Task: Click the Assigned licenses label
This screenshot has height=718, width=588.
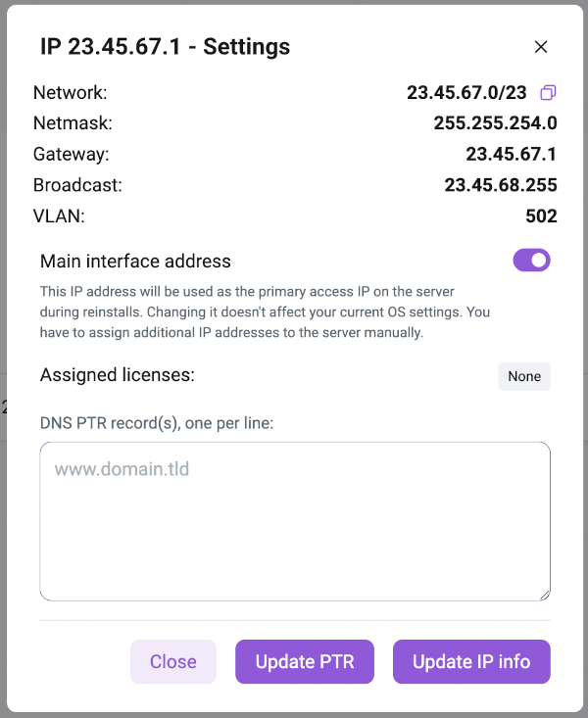Action: (118, 375)
